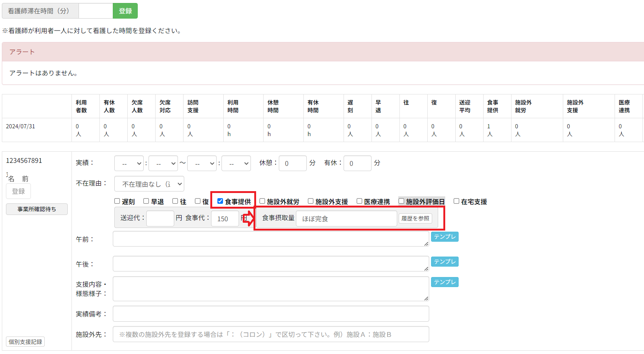Focus the 施設外先 input field
Viewport: 644px width, 354px height.
point(271,334)
